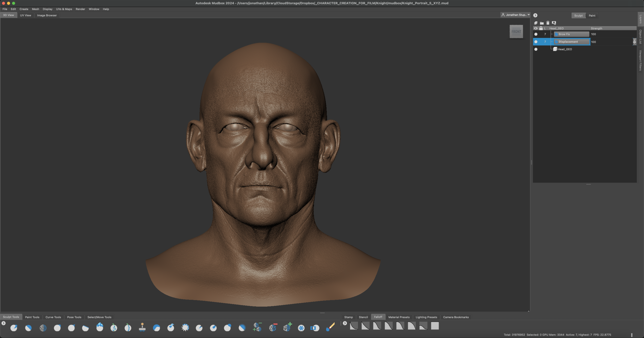Screen dimensions: 644x338
Task: Click the FRONT view cube
Action: coord(516,32)
